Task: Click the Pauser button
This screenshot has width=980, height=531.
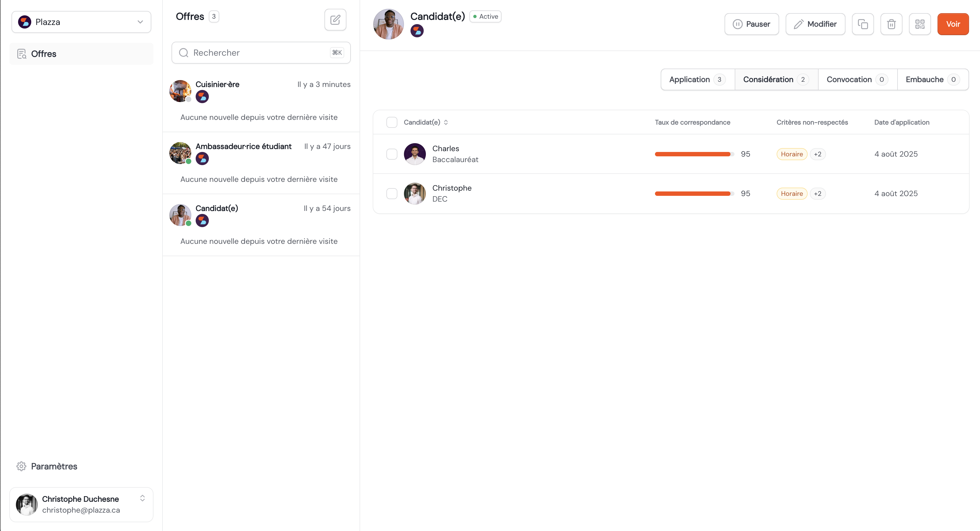Action: [751, 24]
